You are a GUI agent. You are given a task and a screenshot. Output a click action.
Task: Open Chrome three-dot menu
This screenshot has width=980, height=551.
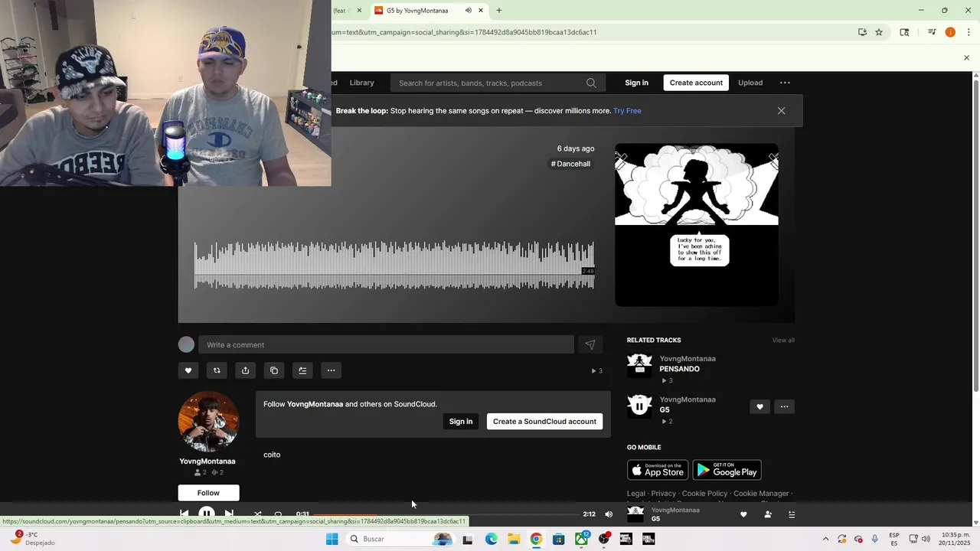click(x=969, y=32)
